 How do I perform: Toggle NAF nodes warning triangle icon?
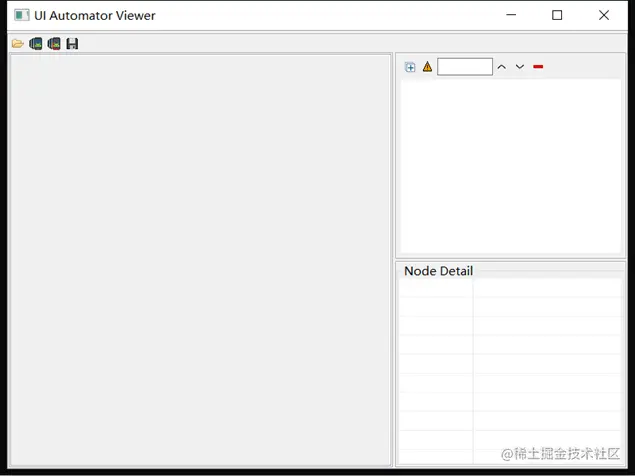pos(427,66)
